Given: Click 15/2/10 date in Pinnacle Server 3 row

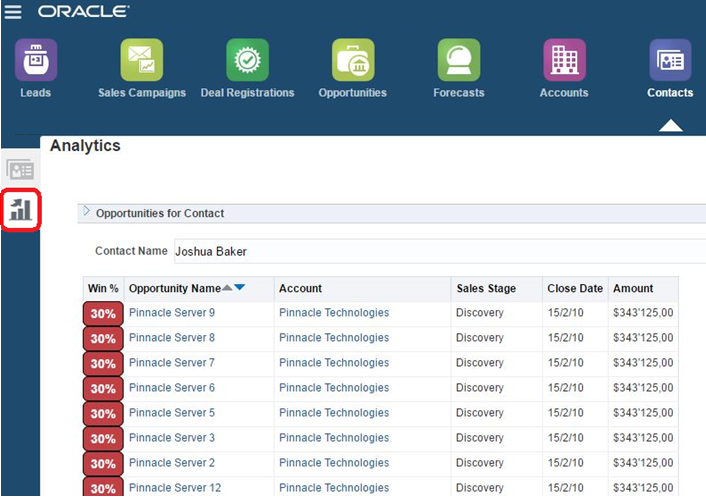Looking at the screenshot, I should pyautogui.click(x=566, y=438).
